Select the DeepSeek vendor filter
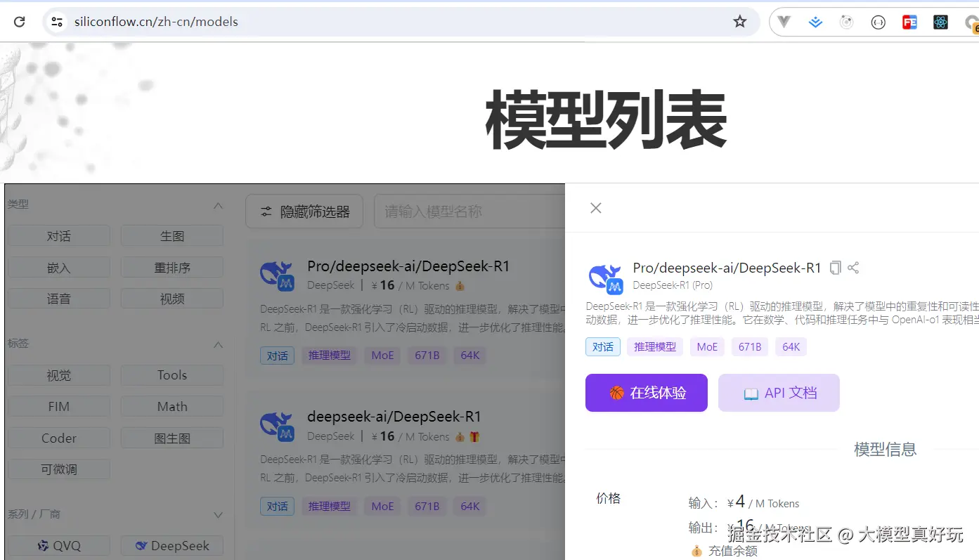The width and height of the screenshot is (979, 560). [172, 546]
